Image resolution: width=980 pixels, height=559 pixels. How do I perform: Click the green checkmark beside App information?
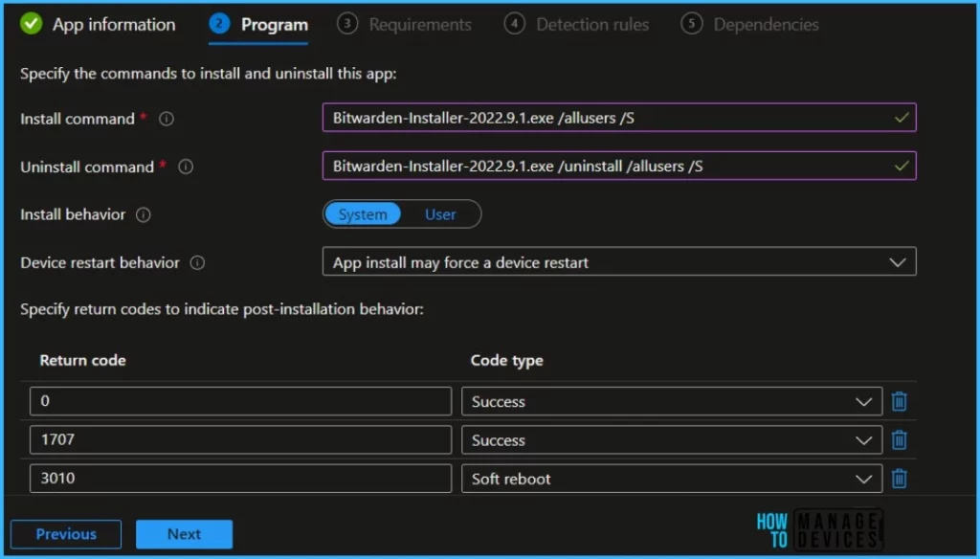pyautogui.click(x=31, y=24)
